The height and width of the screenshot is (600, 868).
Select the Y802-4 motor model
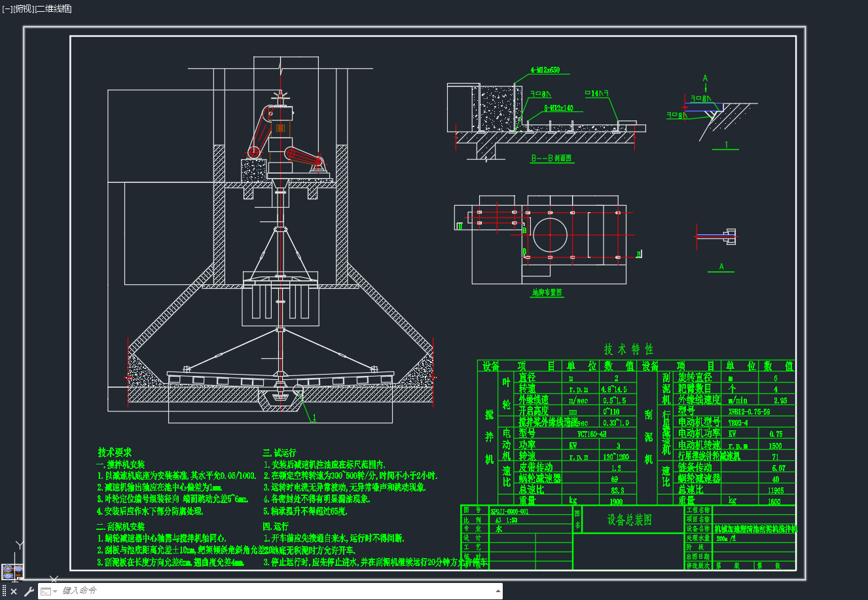738,422
